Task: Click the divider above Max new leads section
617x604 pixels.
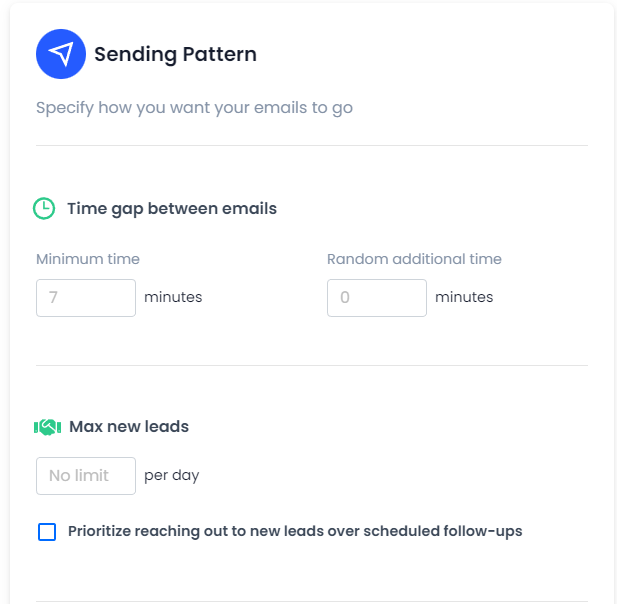Action: point(312,366)
